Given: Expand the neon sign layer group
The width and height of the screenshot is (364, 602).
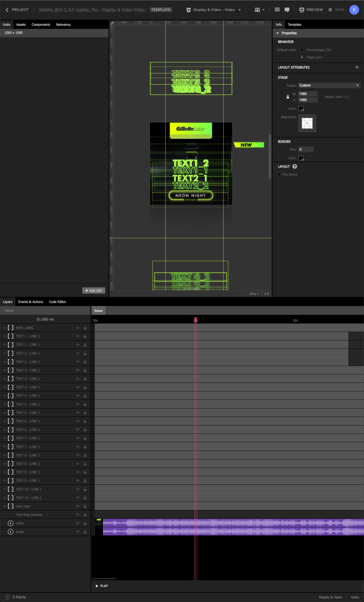Looking at the screenshot, I should (4, 506).
